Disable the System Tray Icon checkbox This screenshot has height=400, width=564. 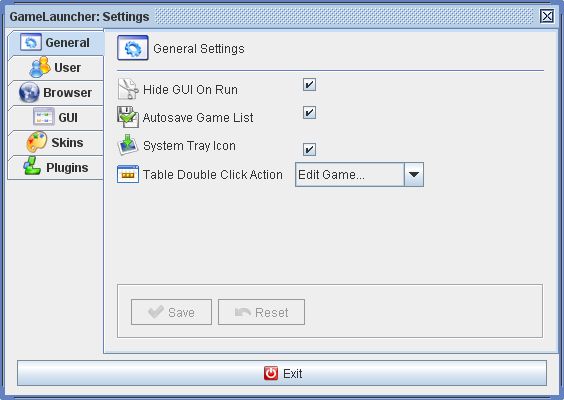pos(309,149)
